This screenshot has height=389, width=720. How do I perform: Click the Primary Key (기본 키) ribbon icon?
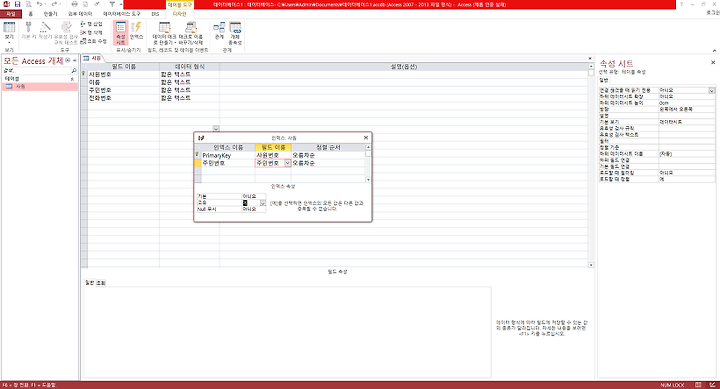(28, 30)
